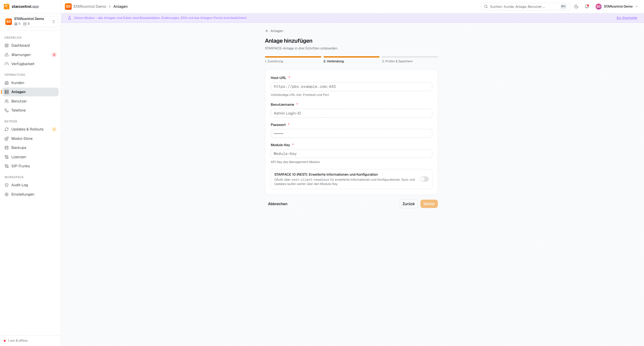Click the Zurück button
644x346 pixels.
[x=409, y=204]
